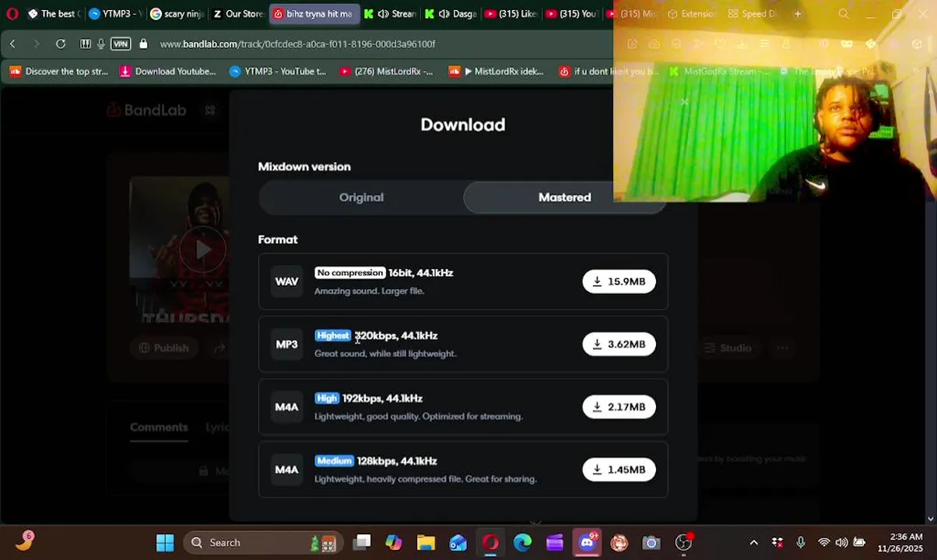Open Wi-Fi network settings in the tray
This screenshot has height=560, width=937.
coord(823,543)
